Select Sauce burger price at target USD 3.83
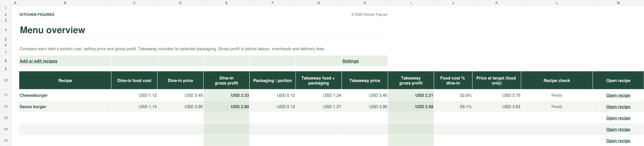Viewport: 644px width, 146px height. 496,106
